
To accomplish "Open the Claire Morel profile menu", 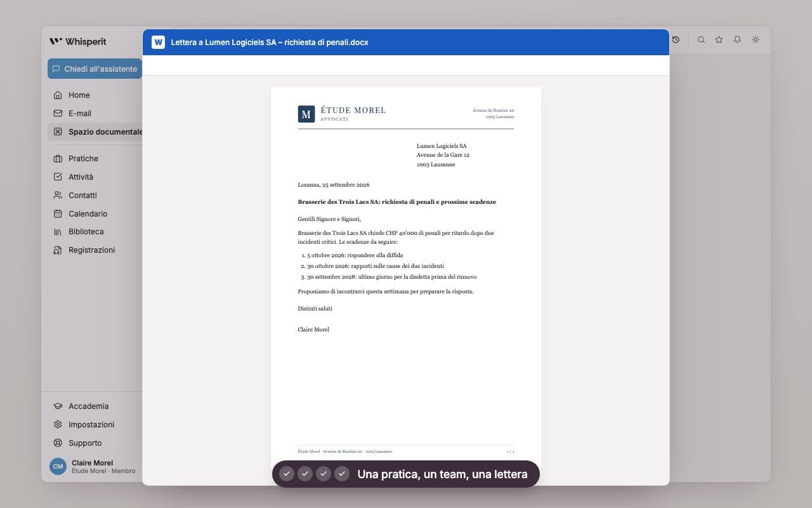I will (x=93, y=467).
